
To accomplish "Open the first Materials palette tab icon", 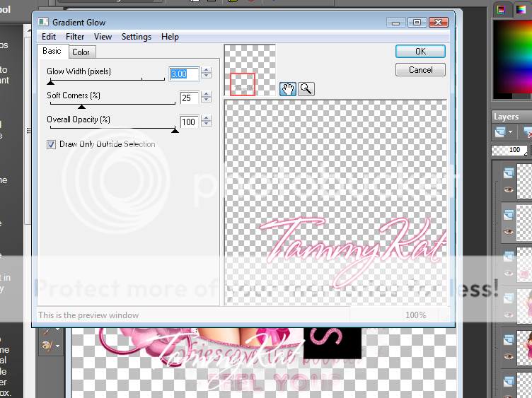I will (x=501, y=9).
